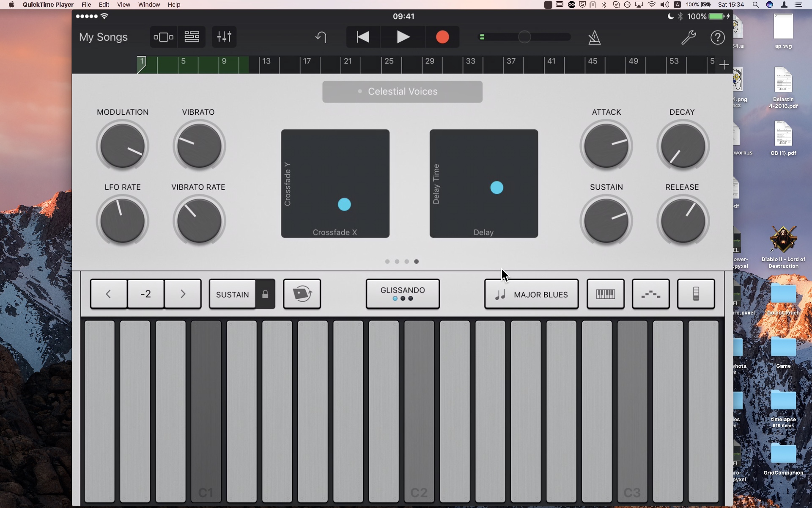Click the Crossfade XY pad dot
This screenshot has width=812, height=508.
click(x=344, y=204)
